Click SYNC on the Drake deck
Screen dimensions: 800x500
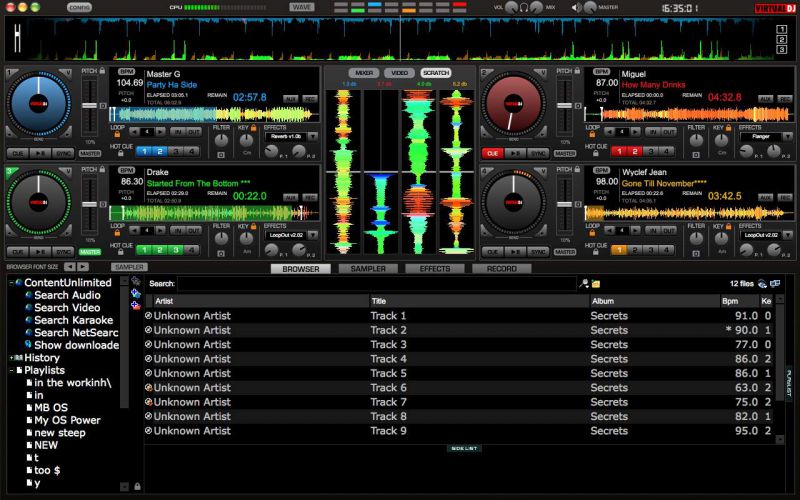click(63, 252)
